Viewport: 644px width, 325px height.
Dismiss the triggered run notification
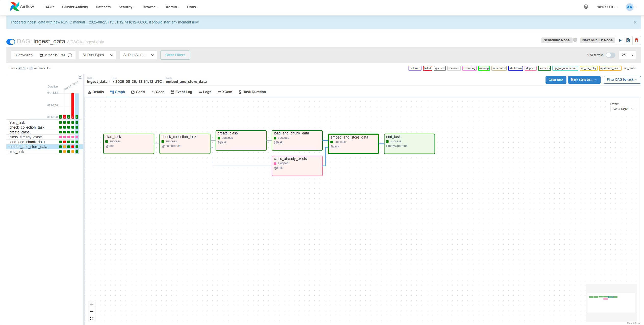tap(635, 22)
